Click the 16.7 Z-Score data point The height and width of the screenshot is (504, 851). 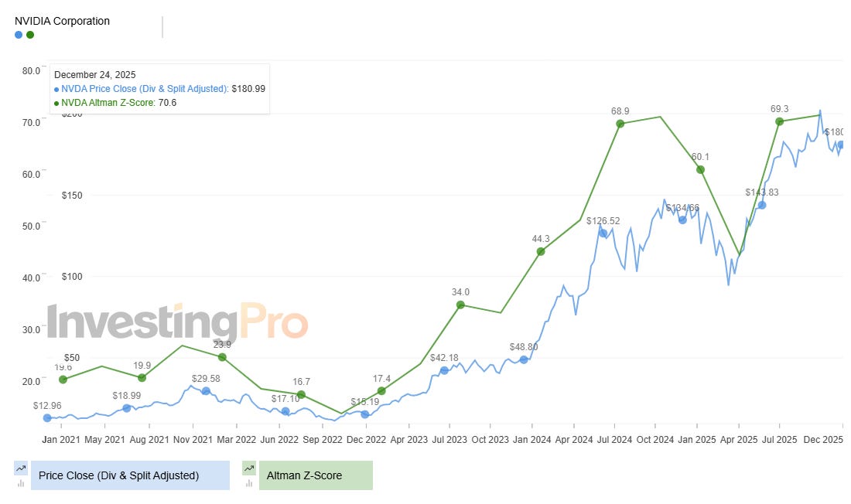click(301, 394)
